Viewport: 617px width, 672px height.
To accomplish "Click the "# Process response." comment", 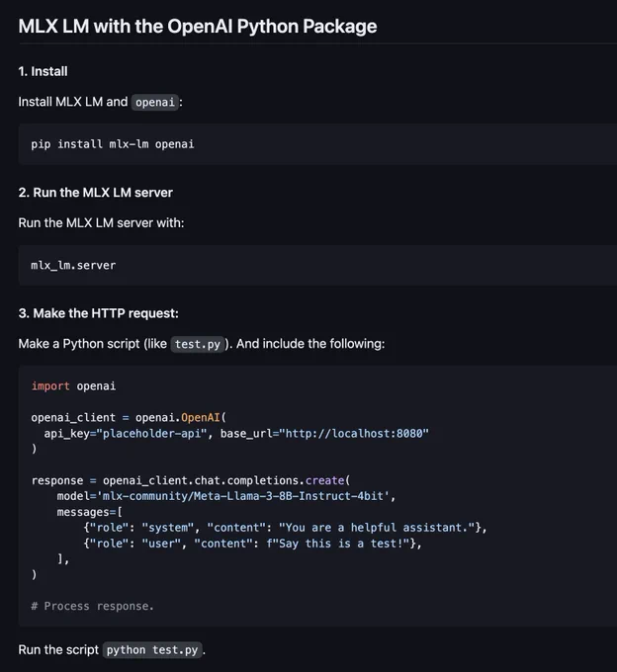I will pyautogui.click(x=92, y=606).
